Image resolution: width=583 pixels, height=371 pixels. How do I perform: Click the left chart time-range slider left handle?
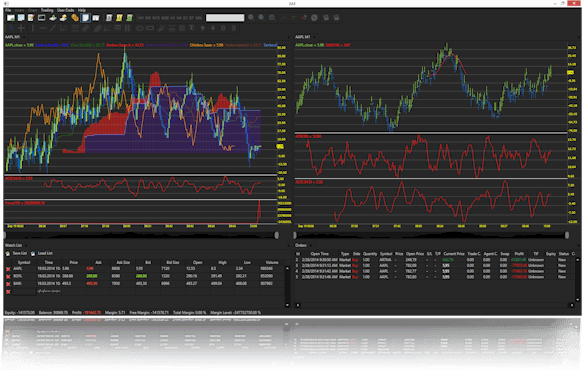(x=5, y=235)
